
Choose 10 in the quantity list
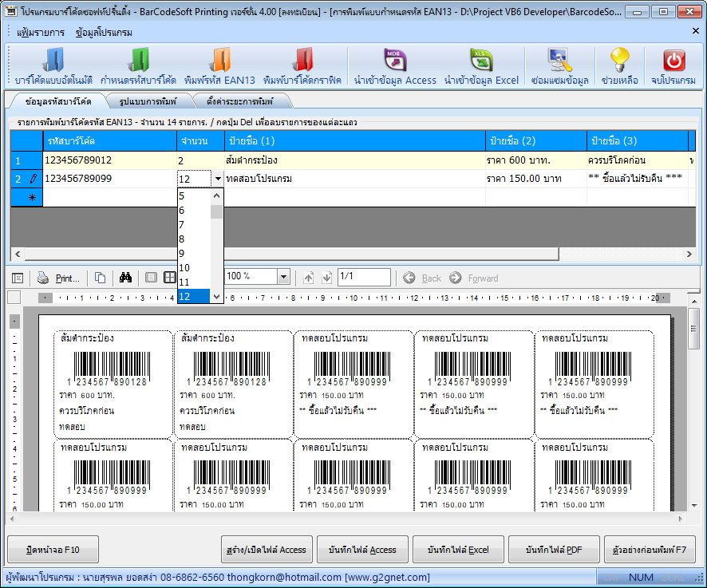tap(194, 268)
